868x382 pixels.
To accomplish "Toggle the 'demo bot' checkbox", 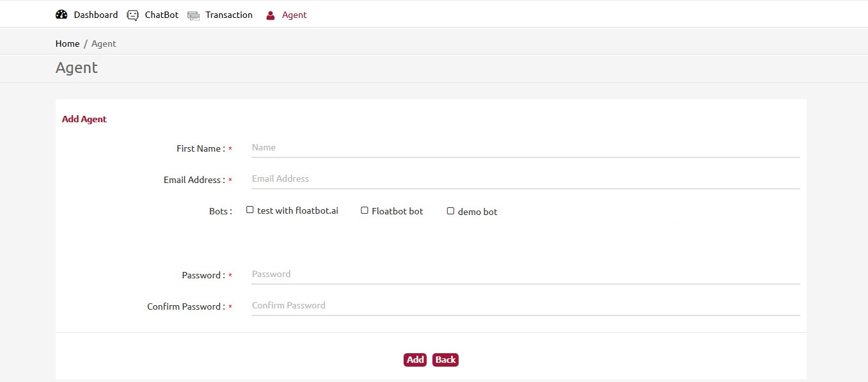I will point(450,210).
